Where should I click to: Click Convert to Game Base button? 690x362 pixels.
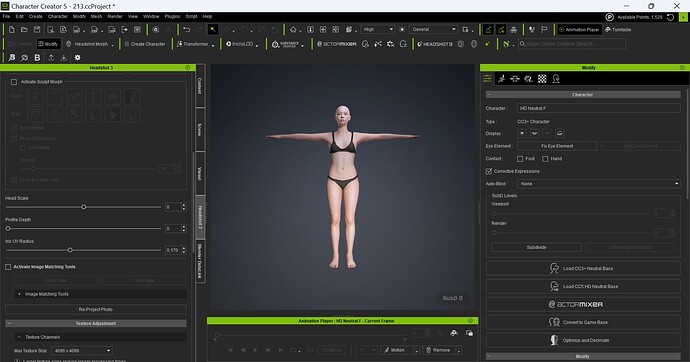[583, 322]
